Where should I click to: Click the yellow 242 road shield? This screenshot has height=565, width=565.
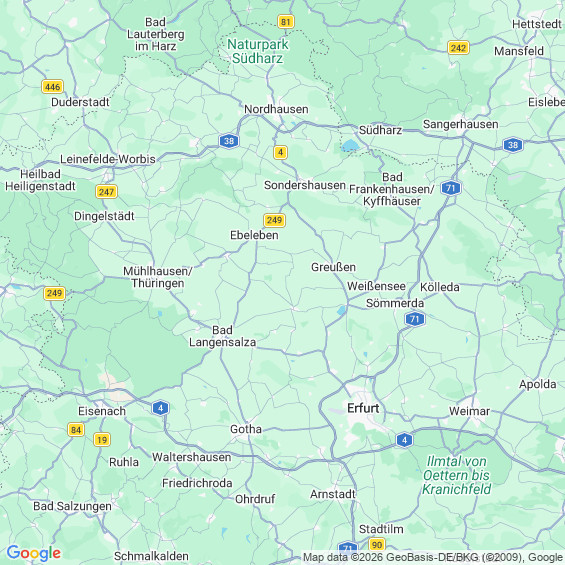[458, 48]
